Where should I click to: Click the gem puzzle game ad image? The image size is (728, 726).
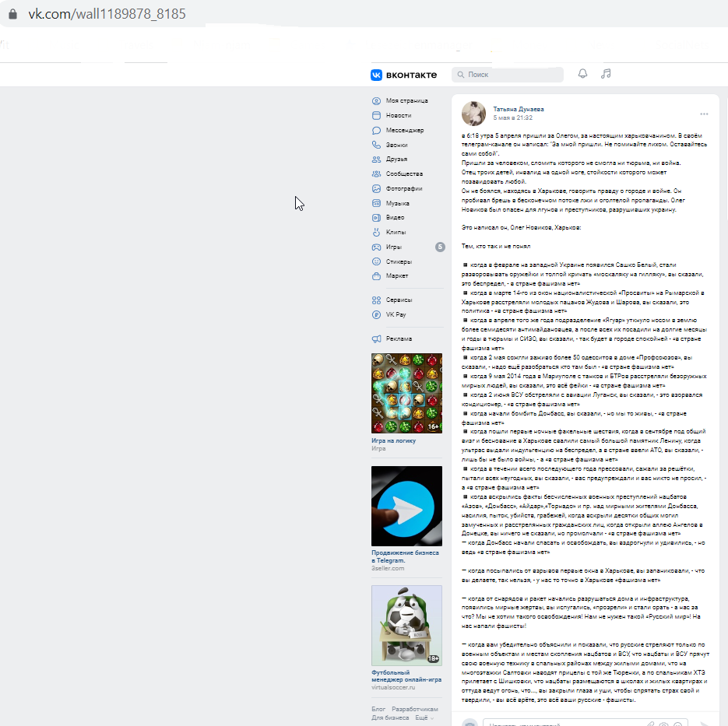click(x=406, y=394)
